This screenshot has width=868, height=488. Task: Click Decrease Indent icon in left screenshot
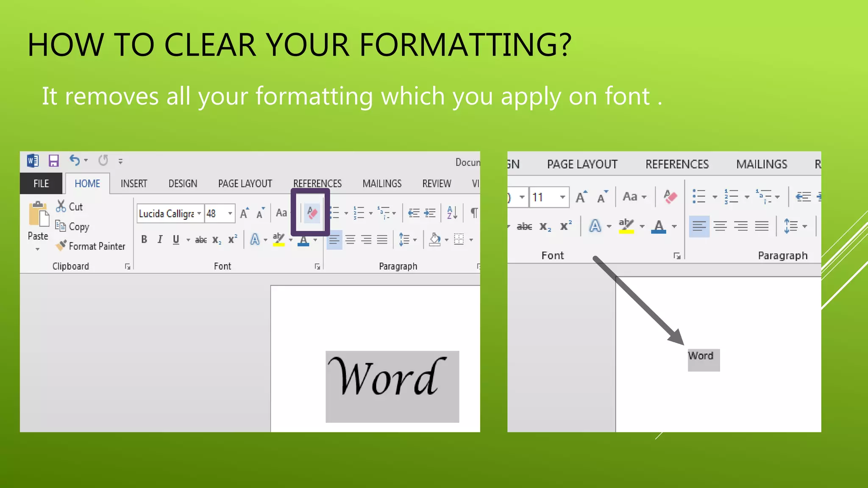point(414,213)
